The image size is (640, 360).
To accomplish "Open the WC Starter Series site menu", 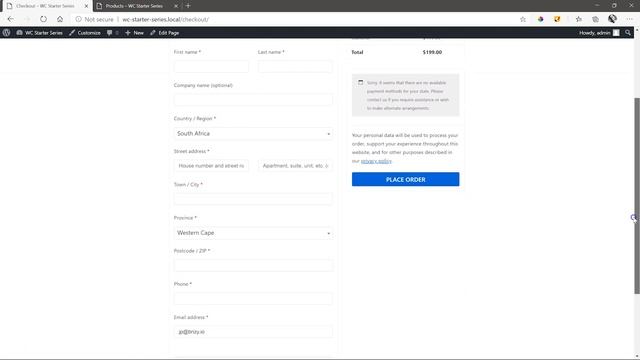I will click(40, 33).
